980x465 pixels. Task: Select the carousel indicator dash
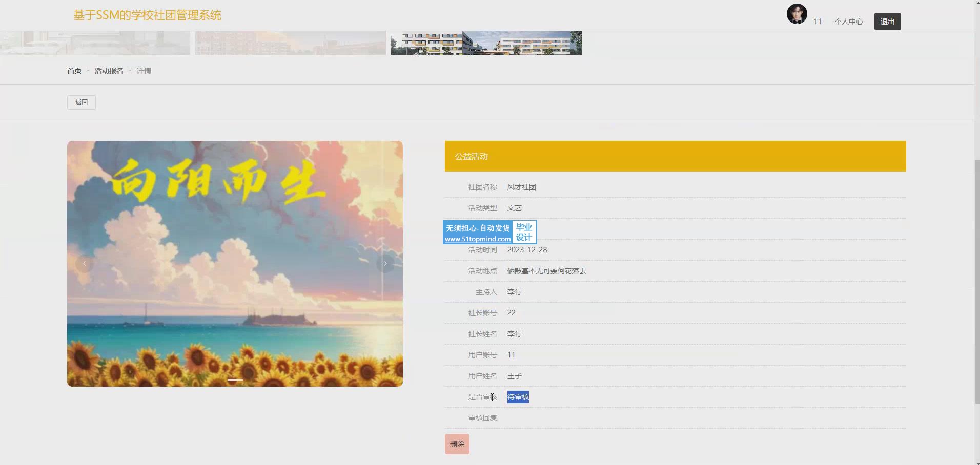[x=235, y=380]
